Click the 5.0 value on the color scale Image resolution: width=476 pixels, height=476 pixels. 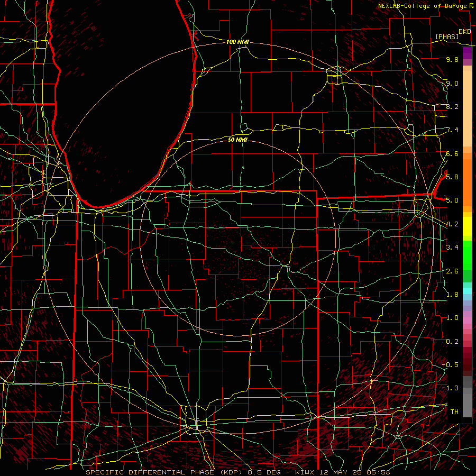pyautogui.click(x=452, y=200)
